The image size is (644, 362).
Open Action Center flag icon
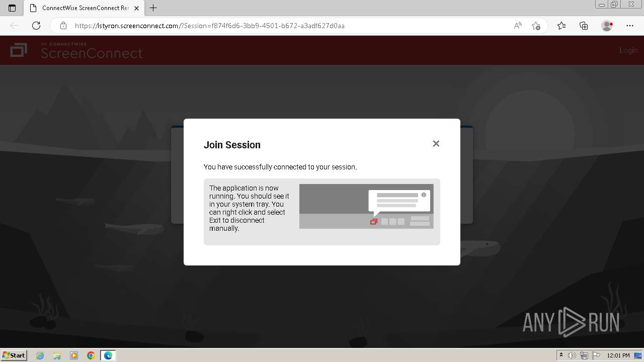(x=596, y=355)
